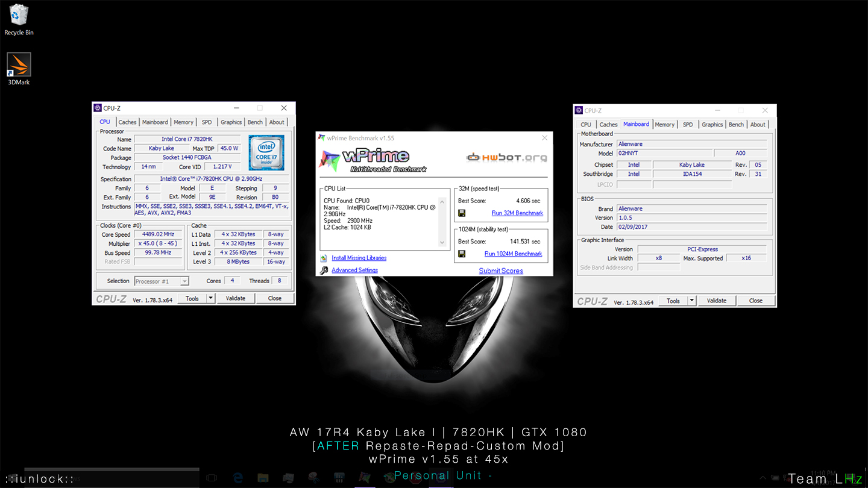The image size is (868, 488).
Task: Open File Explorer from the taskbar
Action: (263, 478)
